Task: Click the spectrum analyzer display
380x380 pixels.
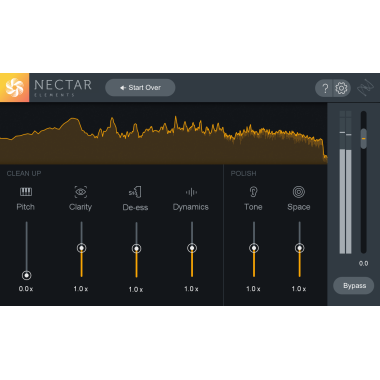Action: 163,133
